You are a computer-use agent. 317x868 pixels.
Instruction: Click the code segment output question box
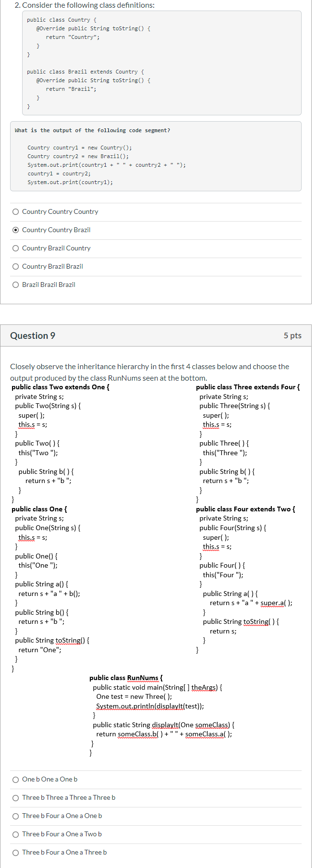click(158, 156)
